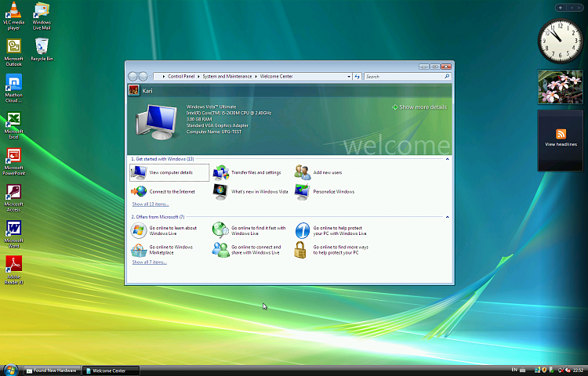Click the Kari user account picture
The height and width of the screenshot is (376, 588).
point(133,90)
